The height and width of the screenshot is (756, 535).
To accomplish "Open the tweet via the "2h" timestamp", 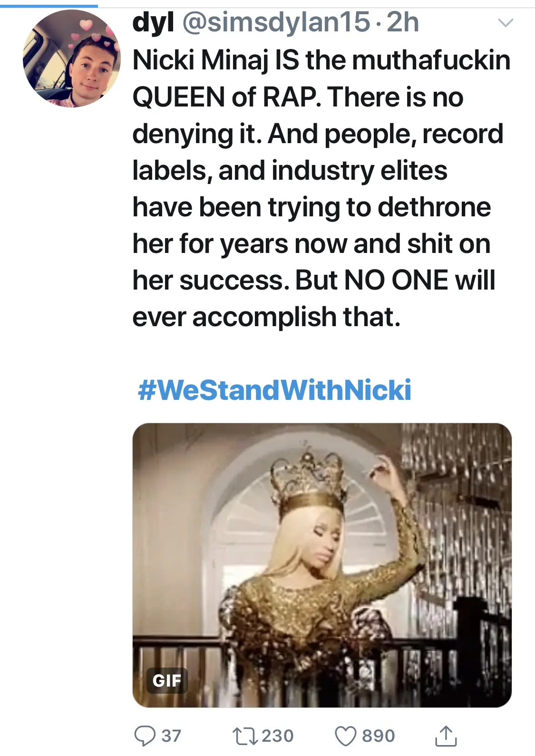I will tap(403, 22).
